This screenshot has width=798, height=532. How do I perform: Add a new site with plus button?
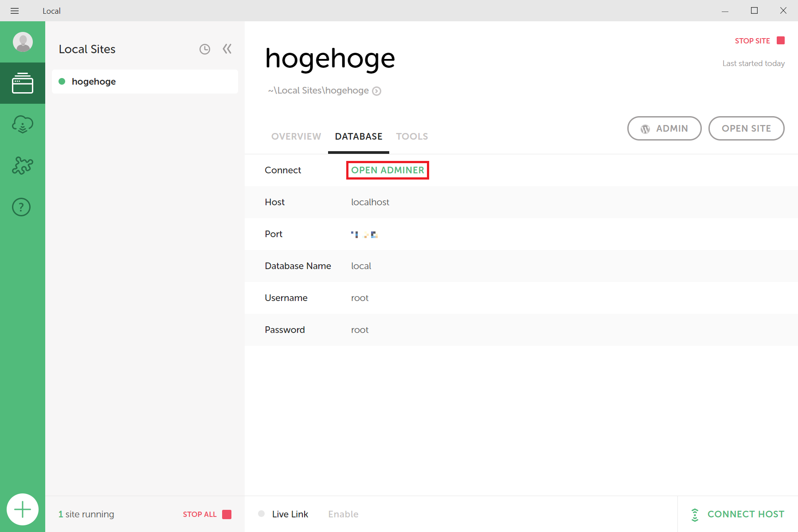(x=23, y=509)
